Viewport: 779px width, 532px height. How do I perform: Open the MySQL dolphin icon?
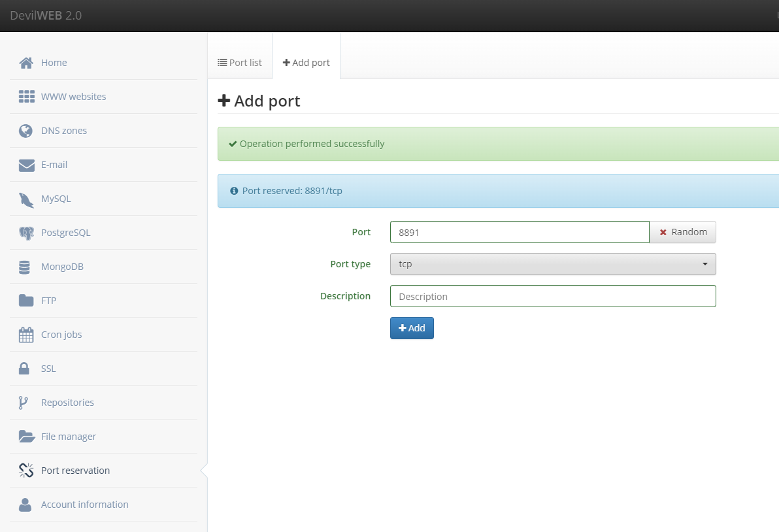click(x=26, y=200)
